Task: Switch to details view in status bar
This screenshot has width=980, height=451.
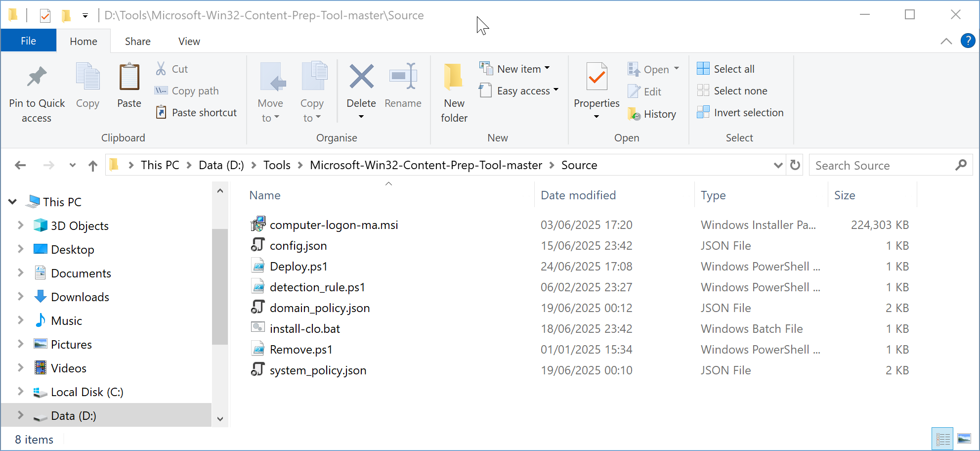Action: point(942,438)
